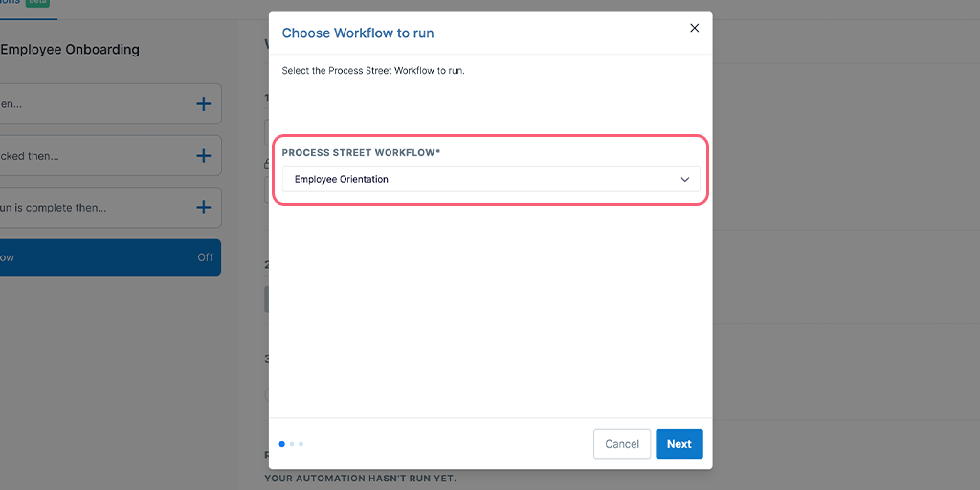Viewport: 980px width, 490px height.
Task: Click the green Beta badge
Action: (x=38, y=3)
